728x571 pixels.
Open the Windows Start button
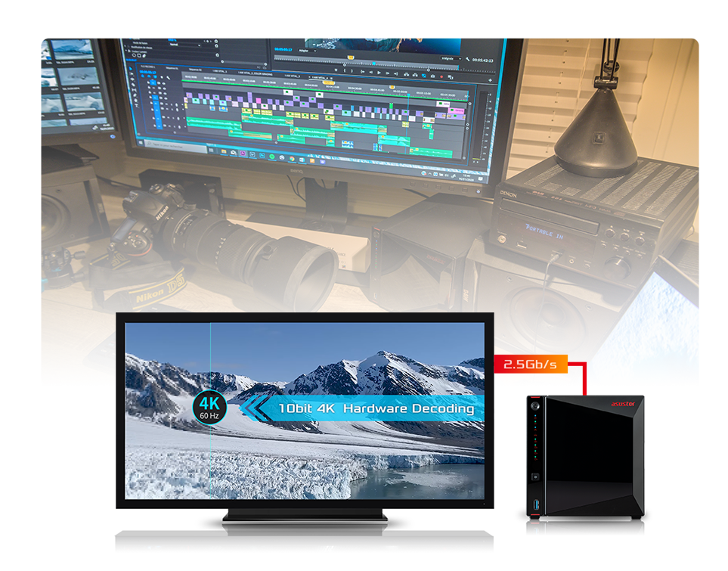141,143
